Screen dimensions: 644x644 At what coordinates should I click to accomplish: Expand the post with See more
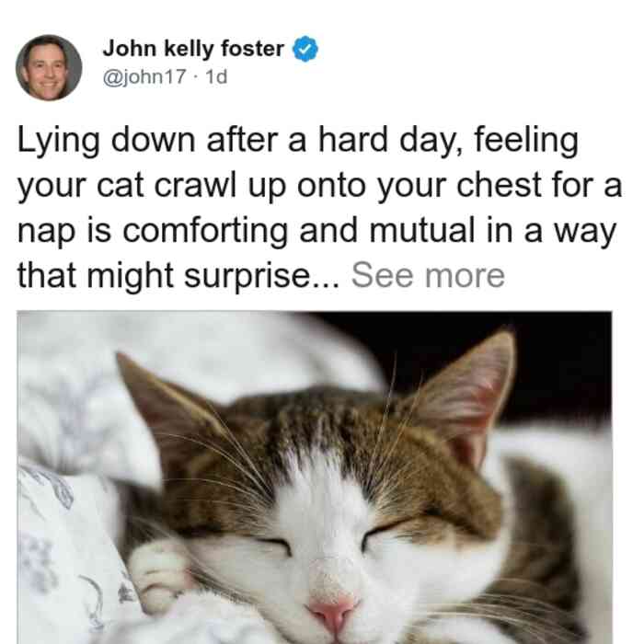pos(428,275)
